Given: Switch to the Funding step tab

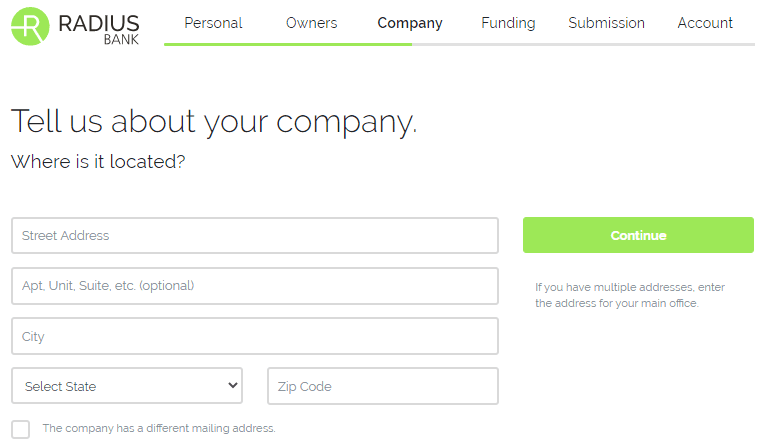Looking at the screenshot, I should tap(508, 23).
